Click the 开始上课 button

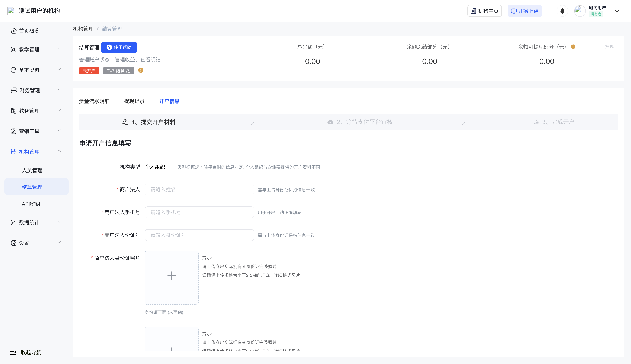click(x=525, y=11)
